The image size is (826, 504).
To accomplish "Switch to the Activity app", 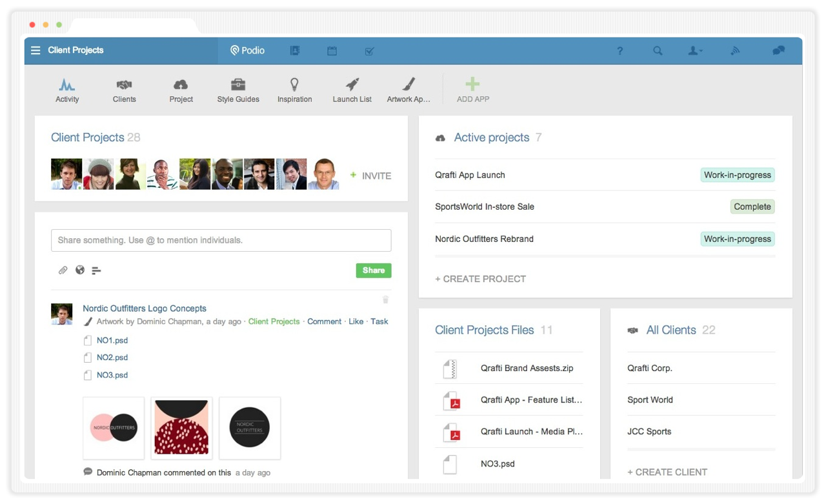I will coord(67,89).
